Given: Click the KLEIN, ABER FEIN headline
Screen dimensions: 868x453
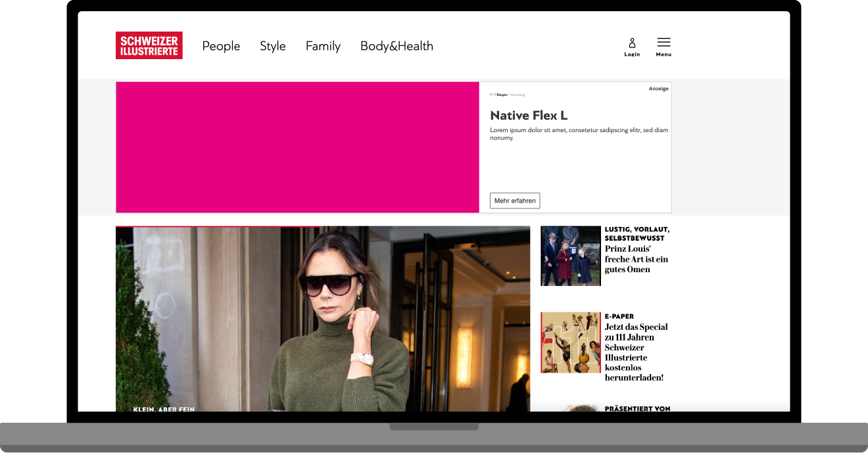Looking at the screenshot, I should click(163, 409).
